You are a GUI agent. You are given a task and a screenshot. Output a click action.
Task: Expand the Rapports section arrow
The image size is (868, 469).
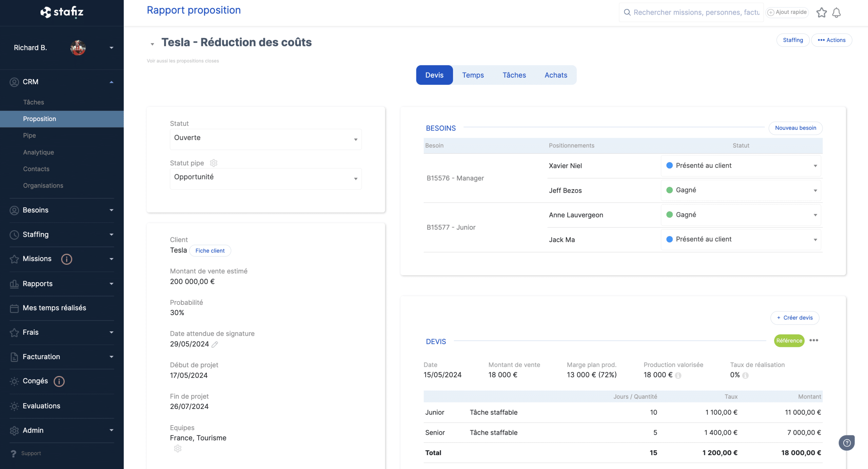[x=111, y=284]
